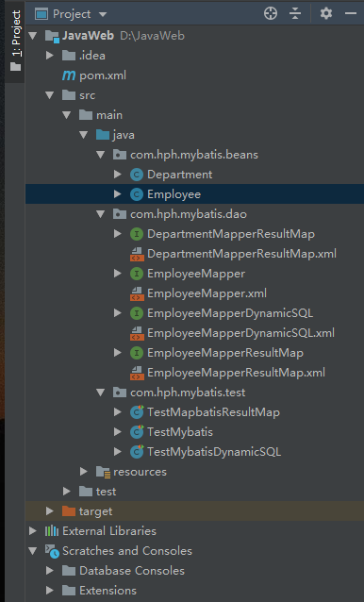Select the TestMybatisDynamicSQL class label

coord(214,452)
